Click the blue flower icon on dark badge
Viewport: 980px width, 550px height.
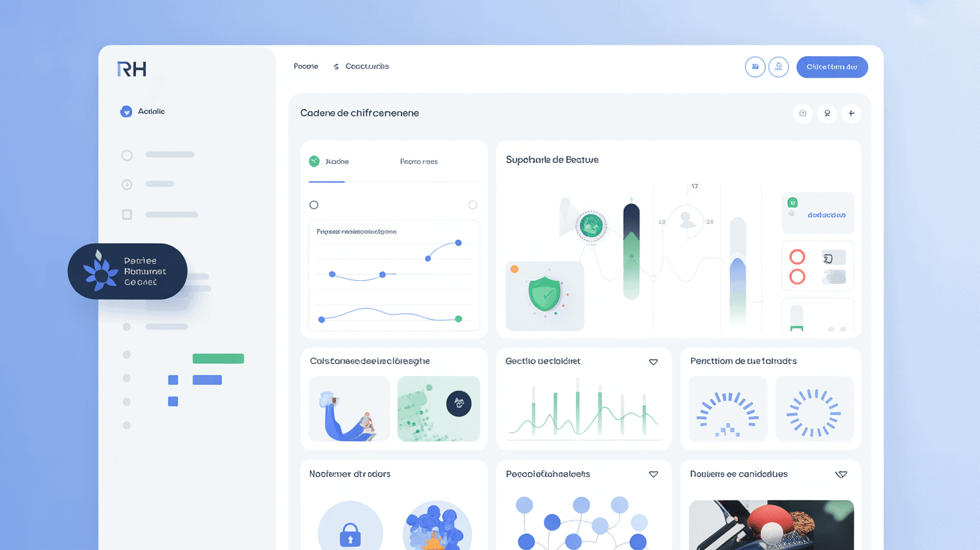click(x=100, y=271)
